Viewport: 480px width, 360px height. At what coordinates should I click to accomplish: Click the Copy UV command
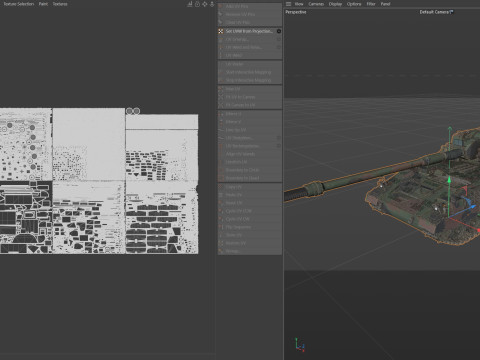tap(250, 187)
